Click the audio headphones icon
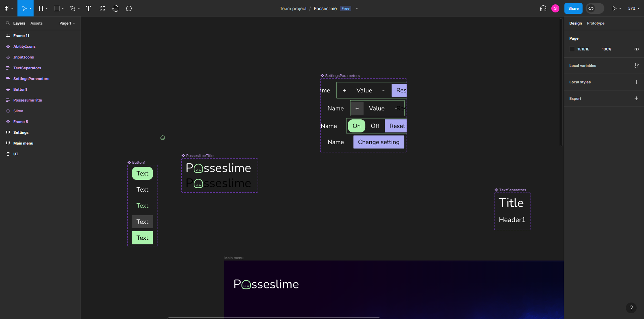Image resolution: width=644 pixels, height=319 pixels. [x=543, y=8]
